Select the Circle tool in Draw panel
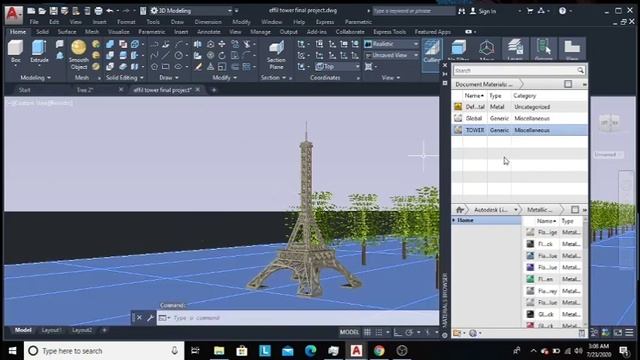640x360 pixels. coord(178,56)
